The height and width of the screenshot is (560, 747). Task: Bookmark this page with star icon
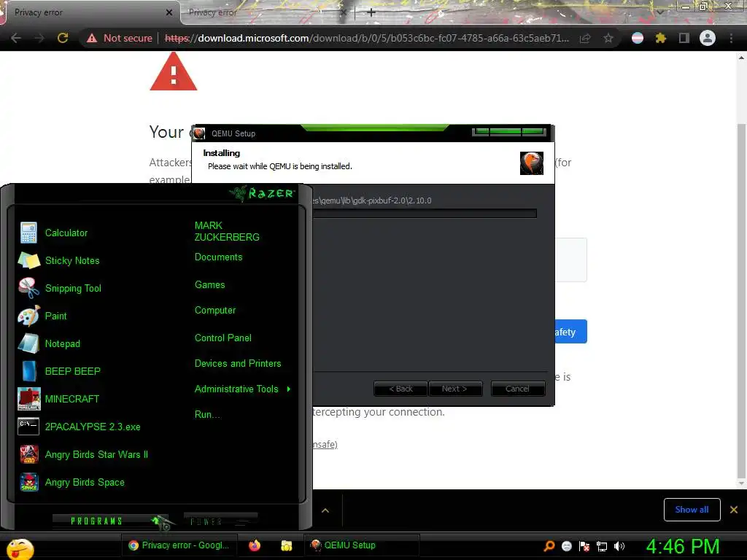point(608,38)
